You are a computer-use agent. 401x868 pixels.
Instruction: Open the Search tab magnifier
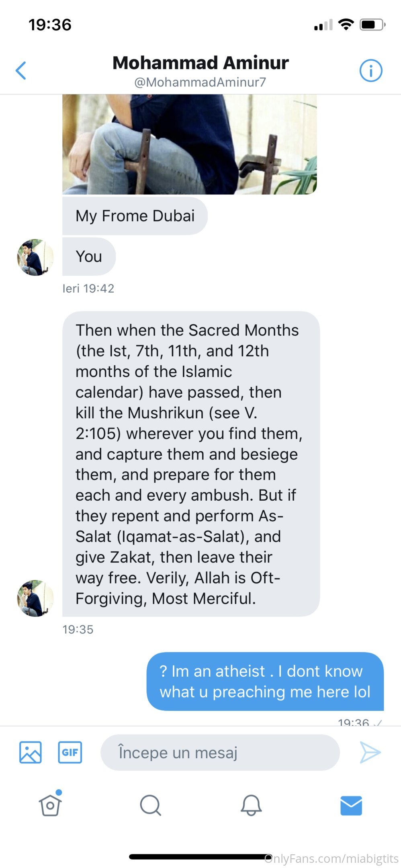[151, 805]
